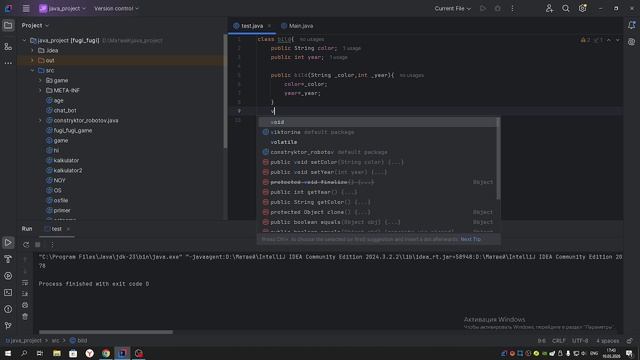The height and width of the screenshot is (360, 640).
Task: Change CRLF line separator
Action: [559, 341]
